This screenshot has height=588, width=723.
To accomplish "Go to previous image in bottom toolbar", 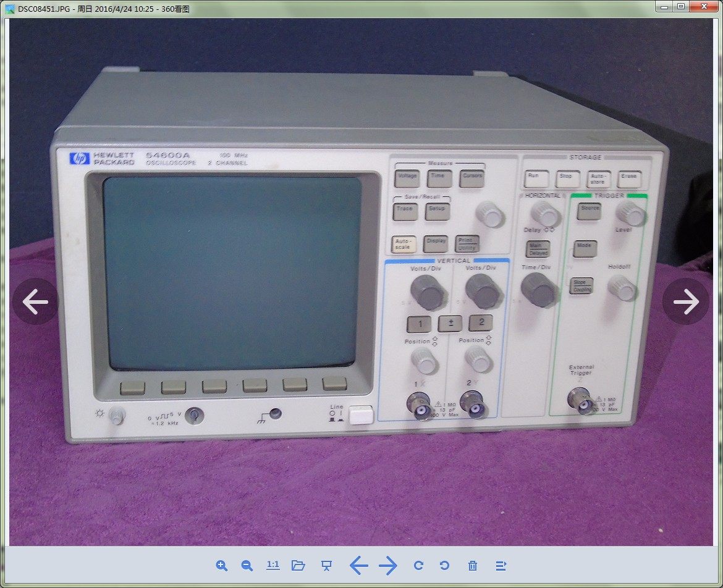I will pos(359,565).
